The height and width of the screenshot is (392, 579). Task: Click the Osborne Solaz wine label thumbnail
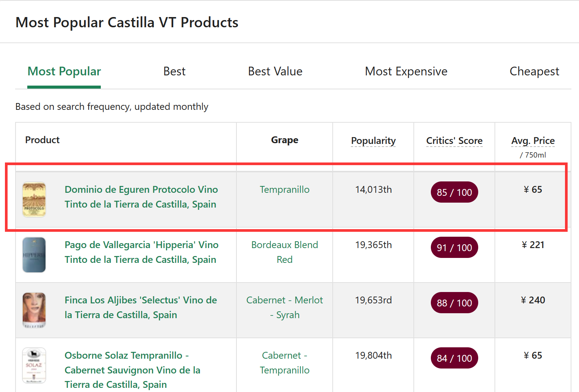pyautogui.click(x=34, y=365)
